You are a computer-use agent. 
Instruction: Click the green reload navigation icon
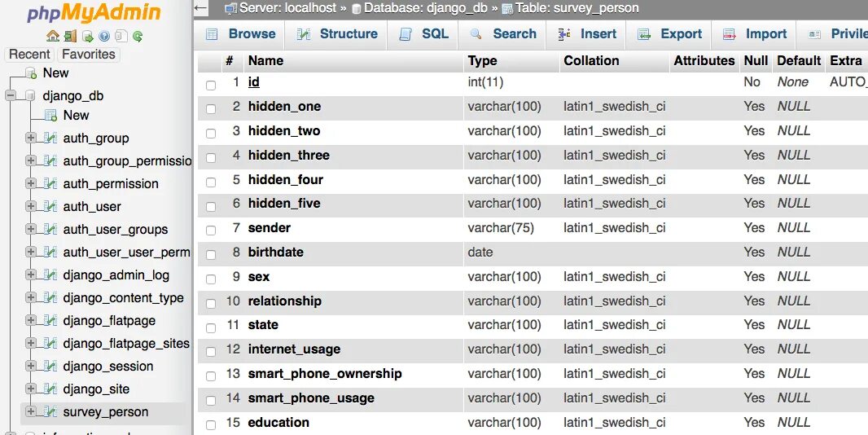(138, 36)
